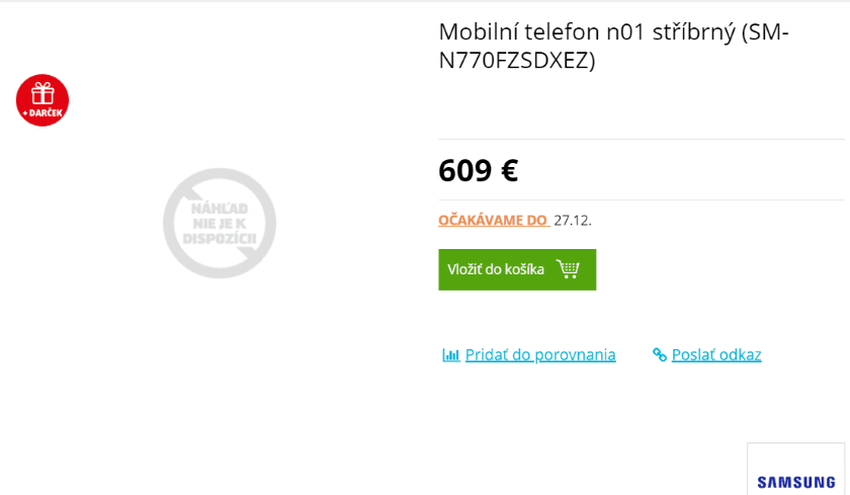Click the "Vložiť do košíka" button text label
850x495 pixels.
(x=495, y=269)
